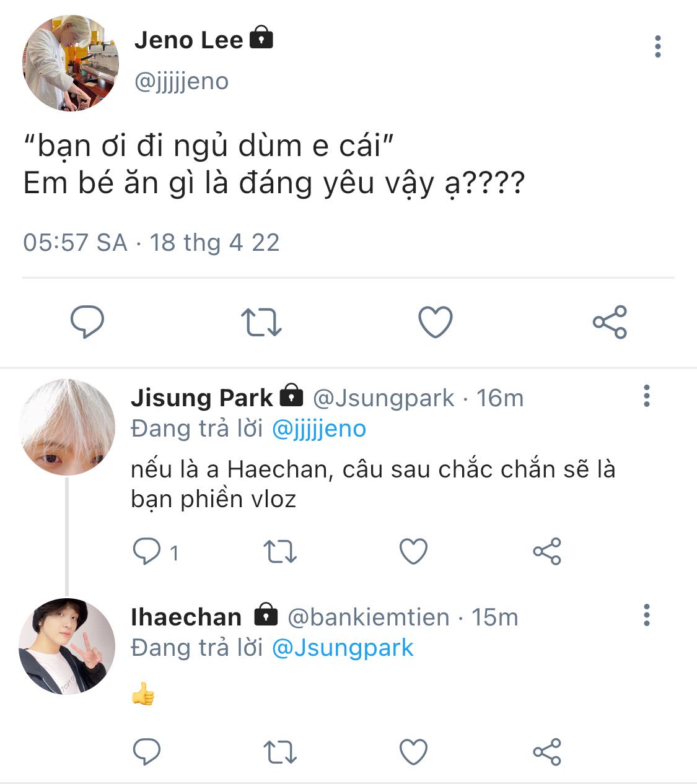Screen dimensions: 697x784
Task: Retweet lhaechan's reply
Action: click(x=280, y=752)
